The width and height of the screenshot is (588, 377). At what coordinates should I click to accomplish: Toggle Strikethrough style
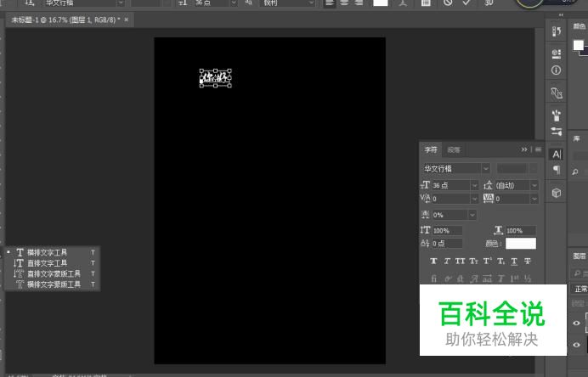tap(528, 262)
